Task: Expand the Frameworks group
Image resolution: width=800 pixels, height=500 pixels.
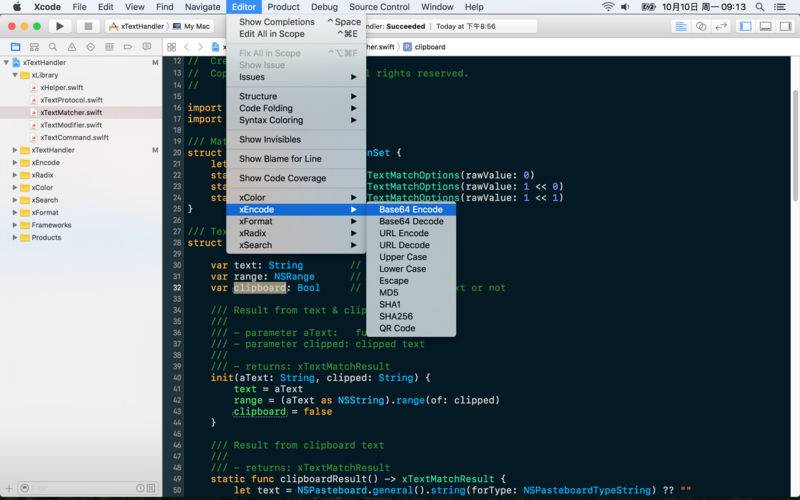Action: click(x=15, y=225)
